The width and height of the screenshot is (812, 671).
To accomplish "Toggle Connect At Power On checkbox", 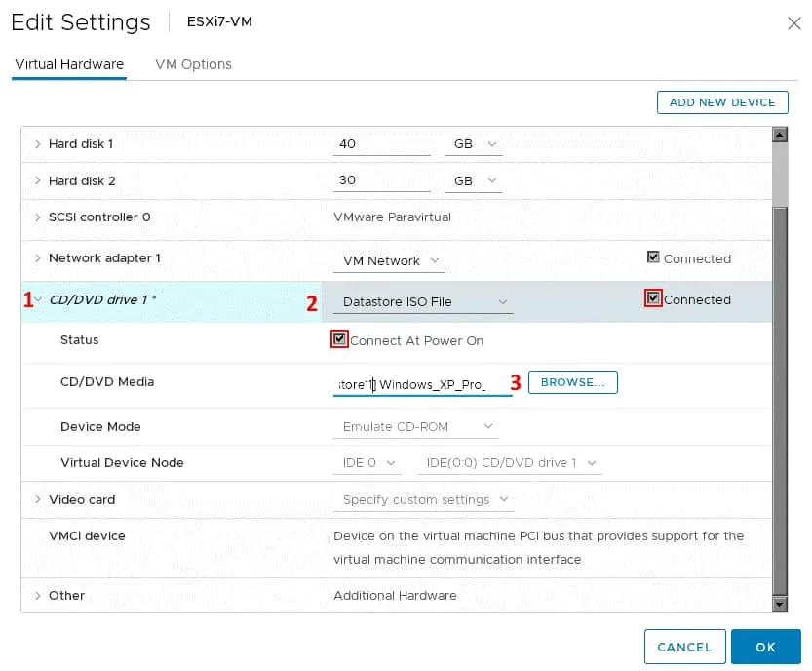I will click(339, 340).
